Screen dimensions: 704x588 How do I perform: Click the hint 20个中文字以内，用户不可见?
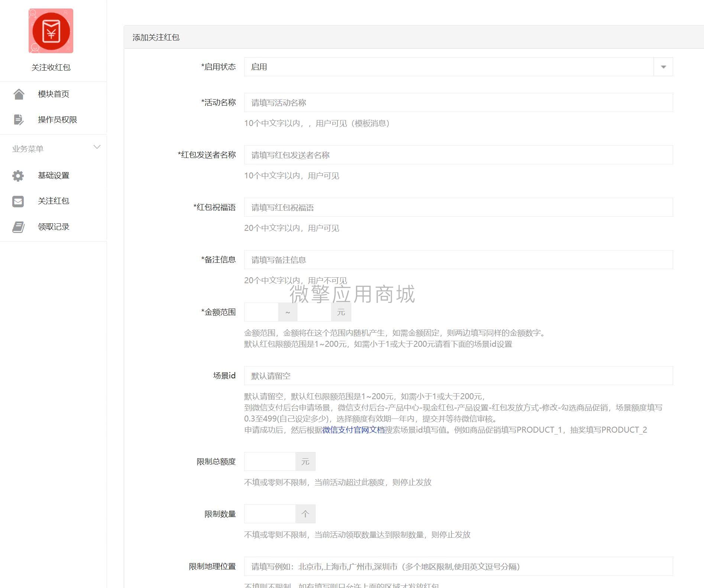(296, 281)
